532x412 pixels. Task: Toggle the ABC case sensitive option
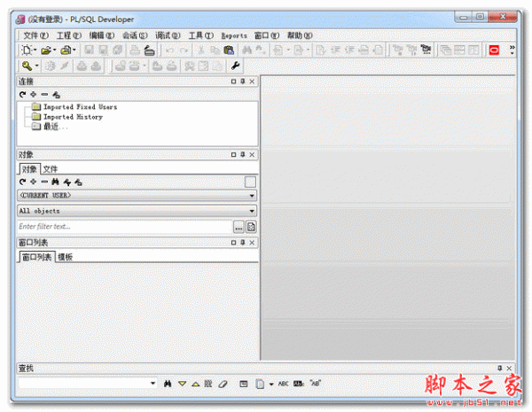tap(283, 384)
